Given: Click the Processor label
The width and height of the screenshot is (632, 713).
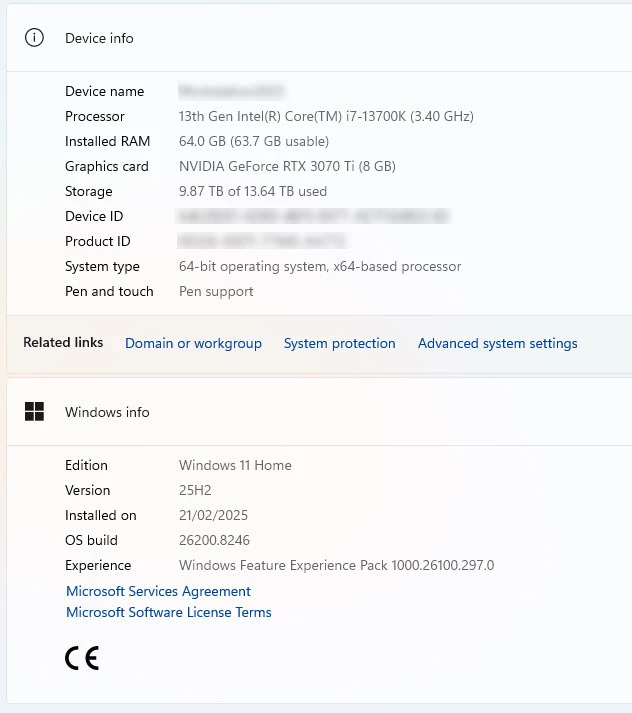Looking at the screenshot, I should (95, 116).
